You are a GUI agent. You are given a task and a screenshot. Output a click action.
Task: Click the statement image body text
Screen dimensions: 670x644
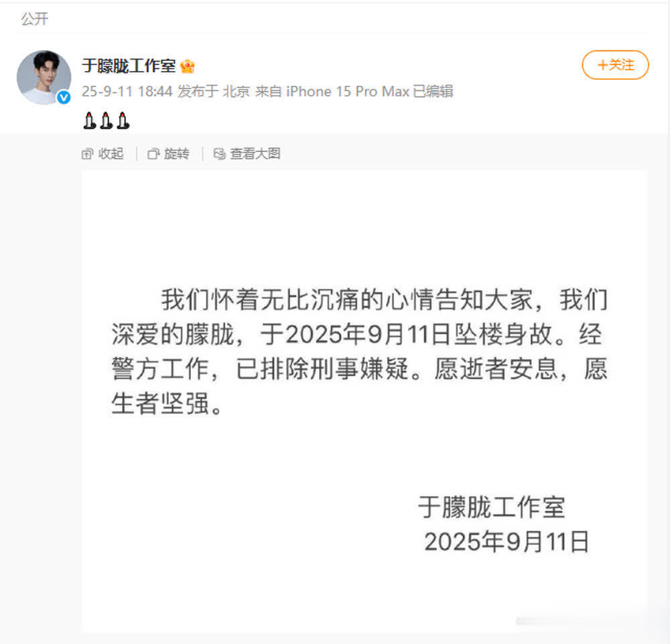pyautogui.click(x=359, y=351)
